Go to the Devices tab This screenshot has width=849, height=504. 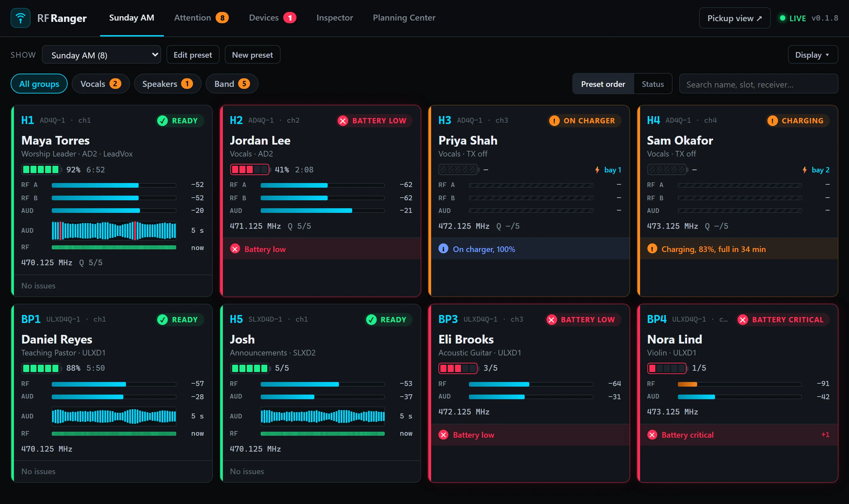point(272,18)
